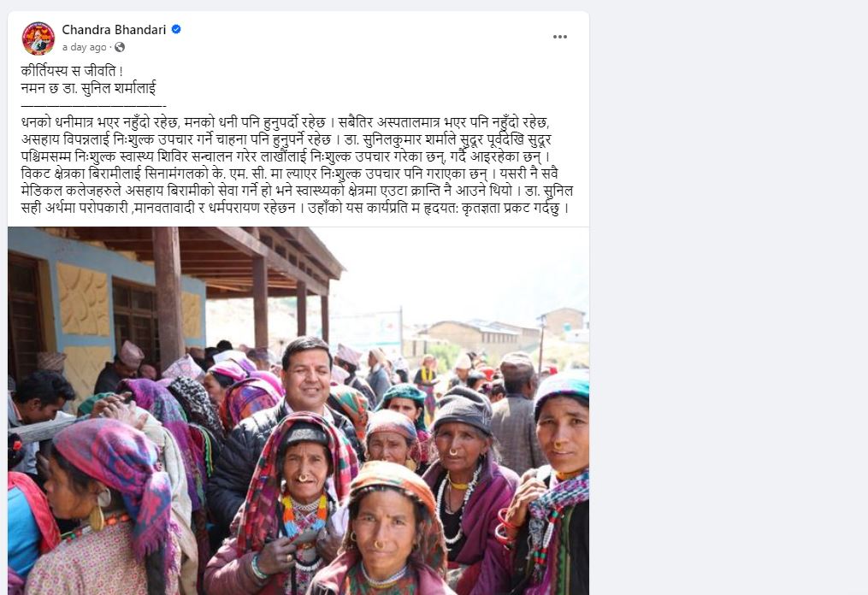868x595 pixels.
Task: Click the paragraph line beginning 'विकट क्षेत्रका'
Action: click(x=285, y=174)
